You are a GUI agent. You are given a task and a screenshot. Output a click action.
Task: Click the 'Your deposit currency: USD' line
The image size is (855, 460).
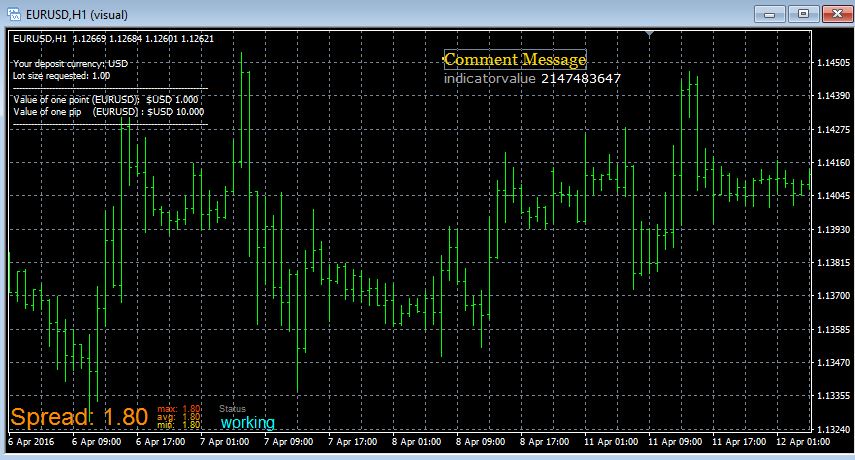pos(70,64)
